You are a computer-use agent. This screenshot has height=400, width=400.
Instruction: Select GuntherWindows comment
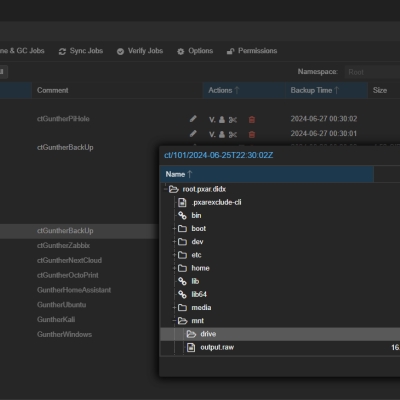pos(64,334)
